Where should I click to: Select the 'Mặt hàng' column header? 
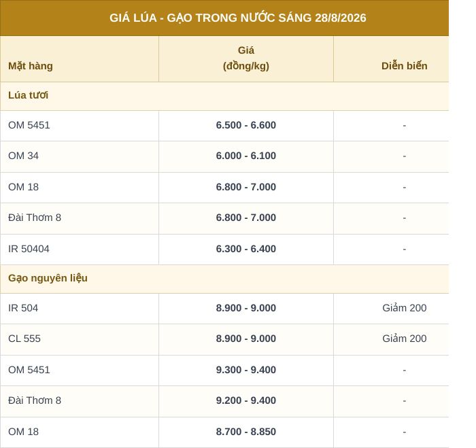31,66
